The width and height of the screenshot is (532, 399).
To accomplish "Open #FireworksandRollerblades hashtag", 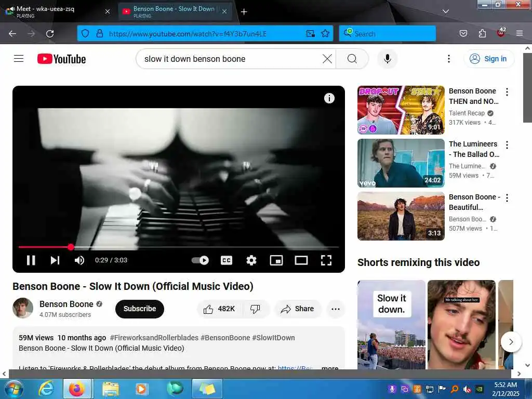I will pyautogui.click(x=154, y=338).
